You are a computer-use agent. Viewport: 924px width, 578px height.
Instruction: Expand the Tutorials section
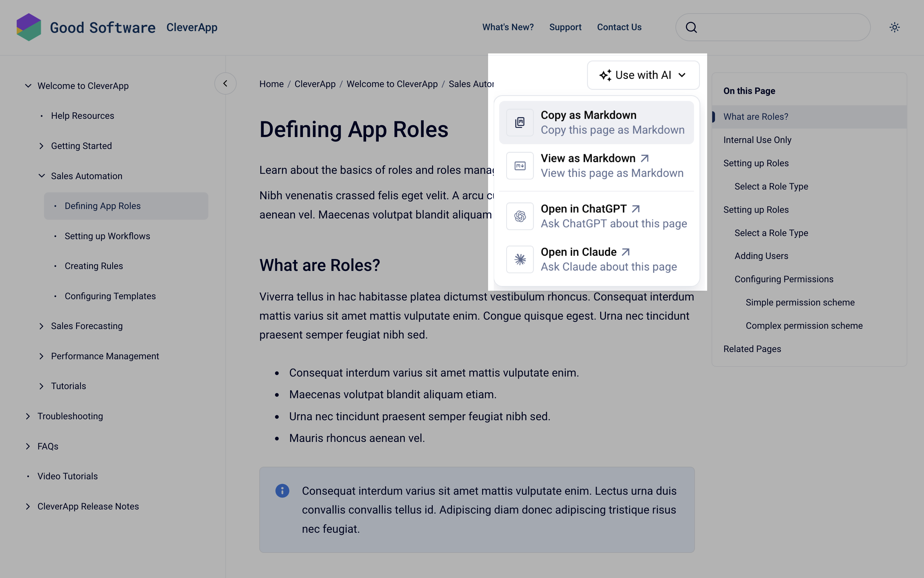point(41,386)
